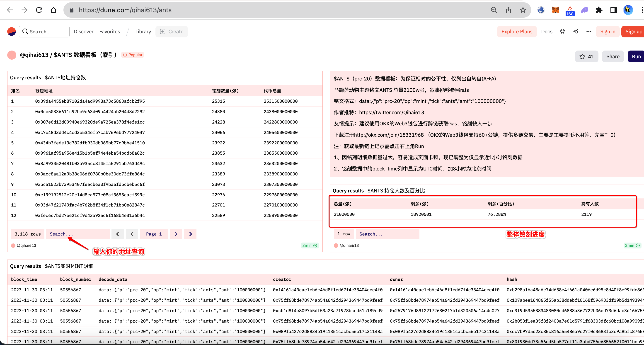The height and width of the screenshot is (345, 644).
Task: Click the Create plus button in nav
Action: click(x=171, y=31)
